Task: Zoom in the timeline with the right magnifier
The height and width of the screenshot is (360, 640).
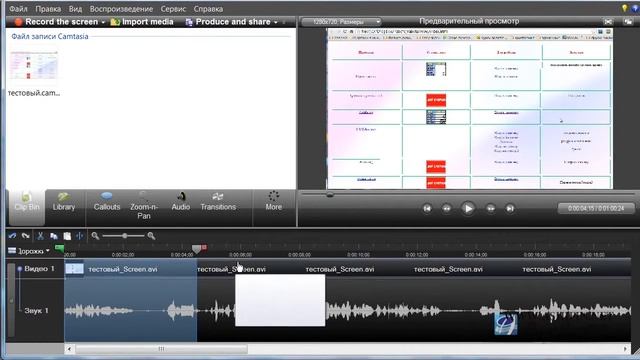Action: tap(151, 236)
